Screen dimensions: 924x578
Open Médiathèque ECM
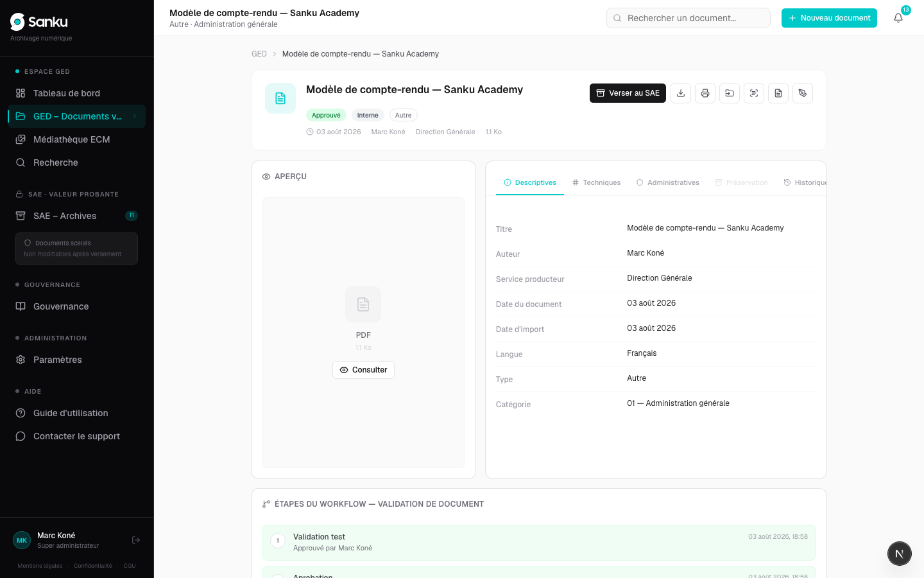pos(77,139)
